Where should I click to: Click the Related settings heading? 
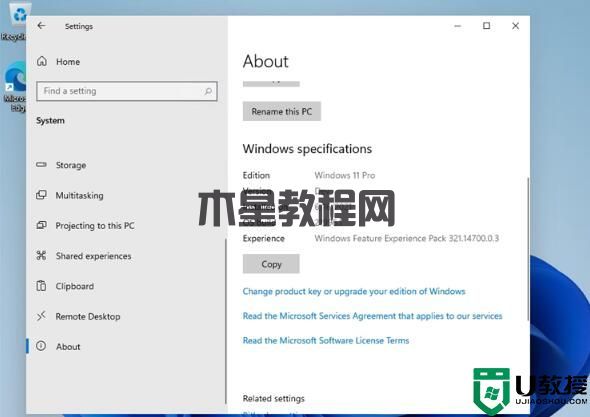274,398
